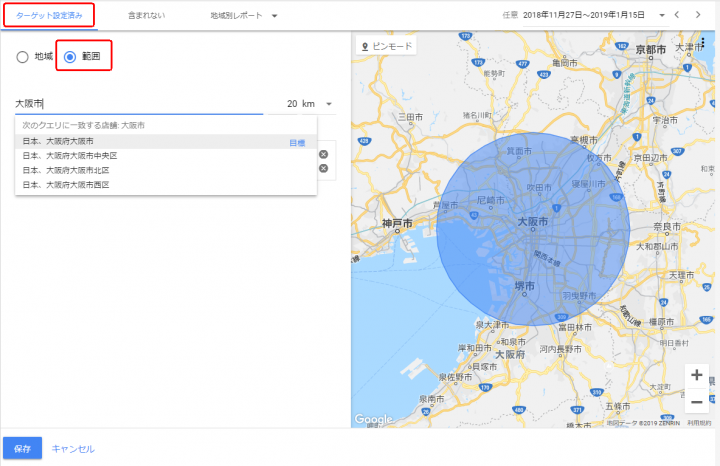Click the 大阪市 location search field
This screenshot has height=466, width=720.
[x=139, y=104]
